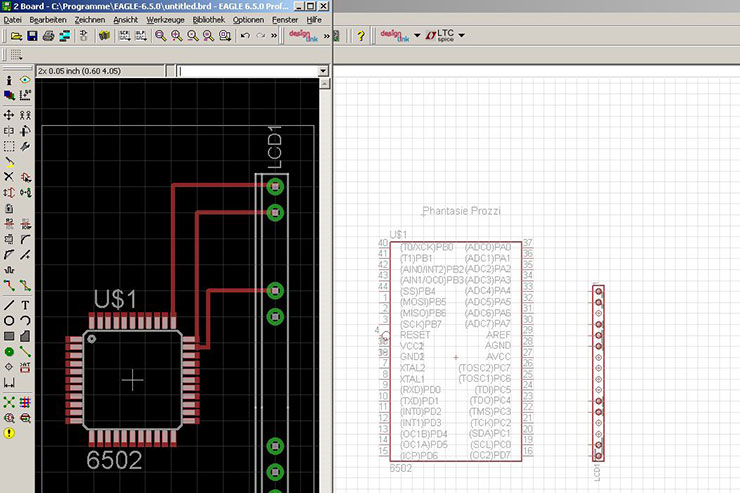This screenshot has width=740, height=493.
Task: Open LTC spice dropdown arrow
Action: tap(462, 35)
